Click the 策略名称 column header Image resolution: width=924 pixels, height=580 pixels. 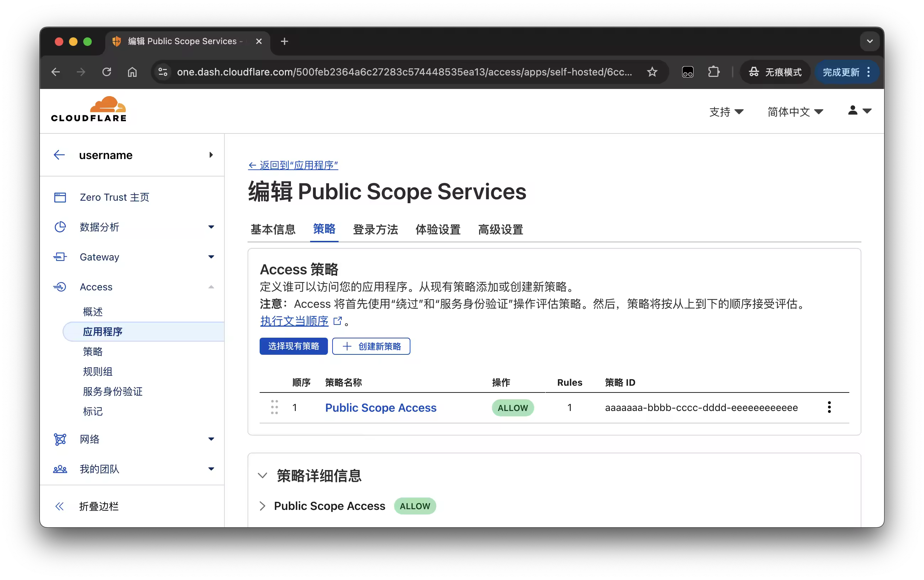tap(344, 383)
